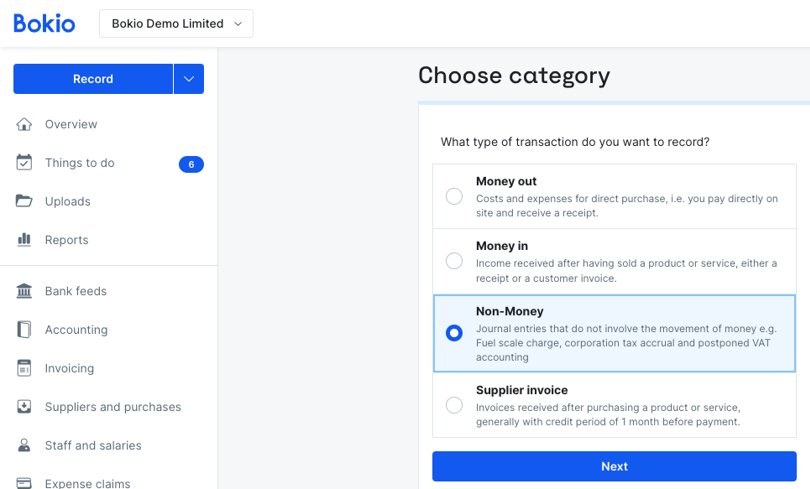
Task: Click the Bank feeds building icon
Action: coord(24,291)
